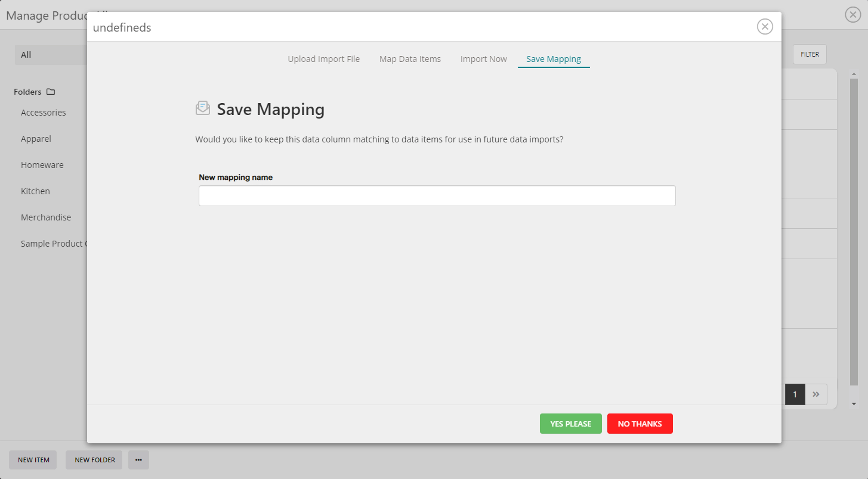Switch to the Upload Import File tab
The height and width of the screenshot is (479, 868).
[324, 59]
